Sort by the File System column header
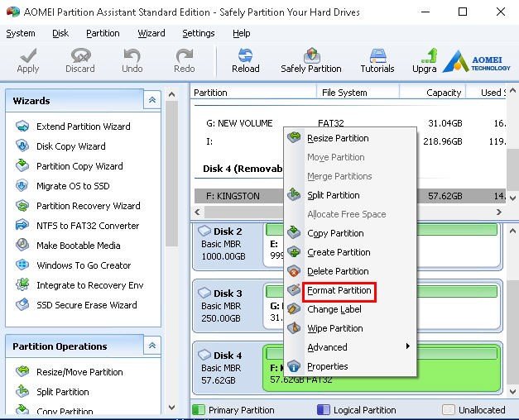519x420 pixels. click(358, 93)
